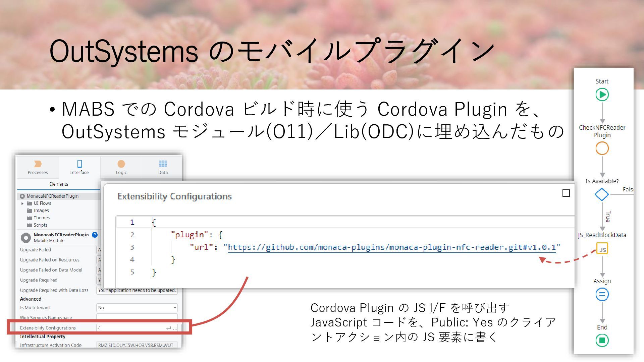The image size is (644, 362).
Task: Select the Is Available? If diamond node
Action: 602,194
